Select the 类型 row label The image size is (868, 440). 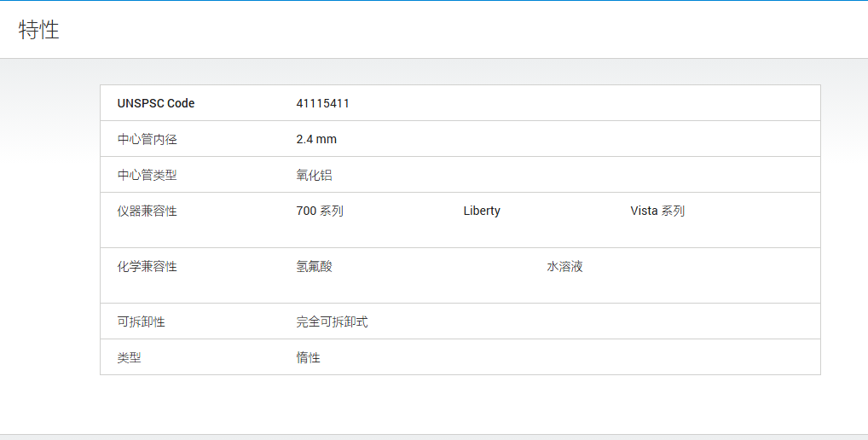[x=129, y=358]
